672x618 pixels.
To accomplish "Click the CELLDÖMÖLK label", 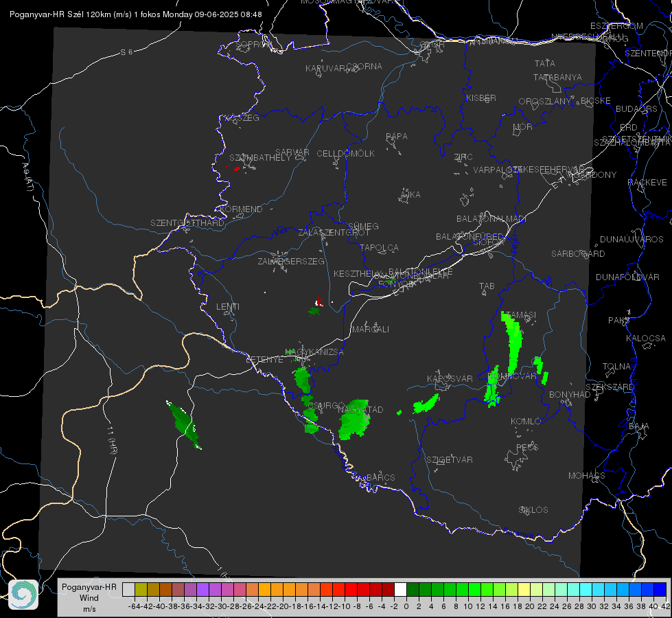I will (346, 154).
